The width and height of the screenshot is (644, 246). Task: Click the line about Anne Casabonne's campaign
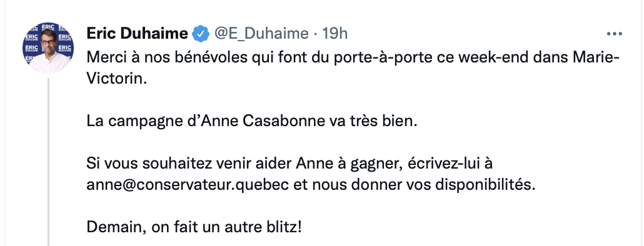click(x=252, y=121)
